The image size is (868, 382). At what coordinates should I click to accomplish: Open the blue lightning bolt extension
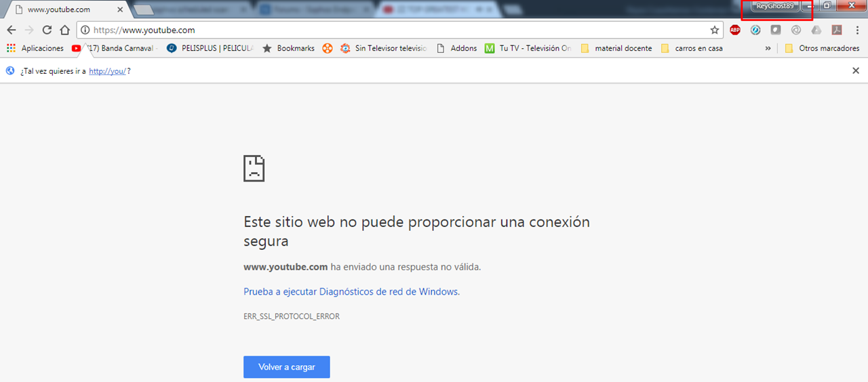pos(755,30)
